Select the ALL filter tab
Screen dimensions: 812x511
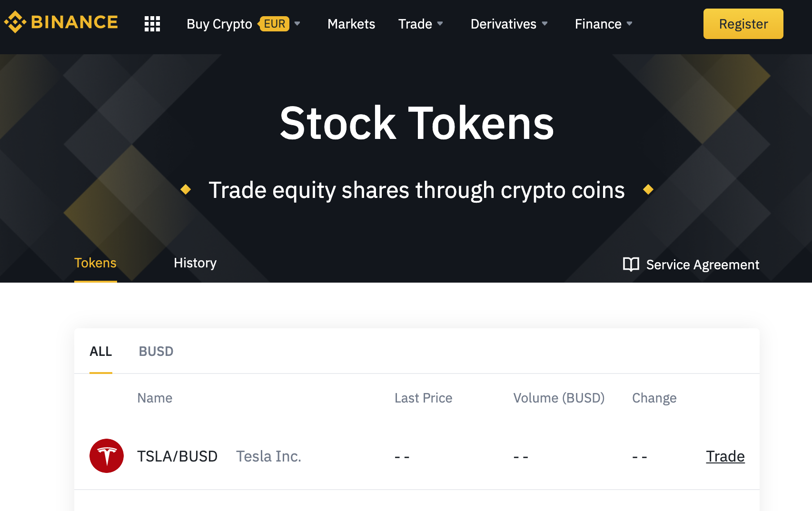coord(101,352)
